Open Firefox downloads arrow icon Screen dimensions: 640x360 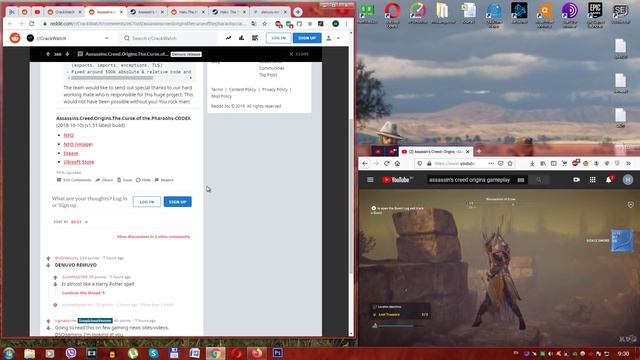tap(532, 163)
